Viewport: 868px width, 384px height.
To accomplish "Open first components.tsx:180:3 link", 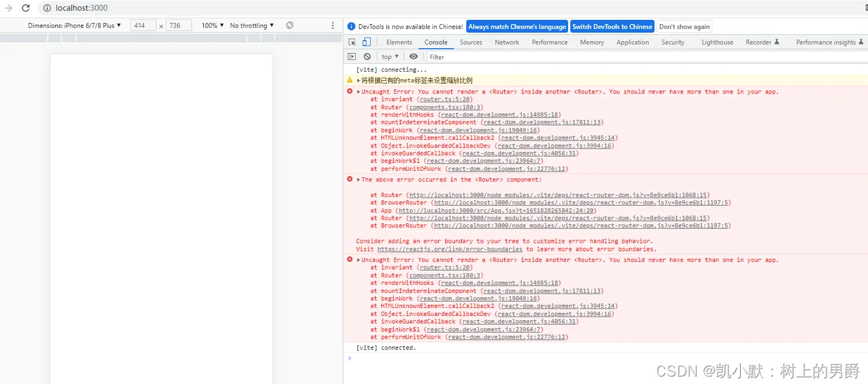I will 444,107.
